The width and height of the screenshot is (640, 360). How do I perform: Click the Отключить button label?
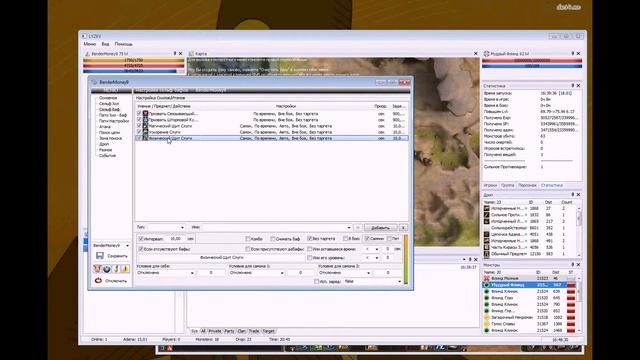tap(116, 281)
